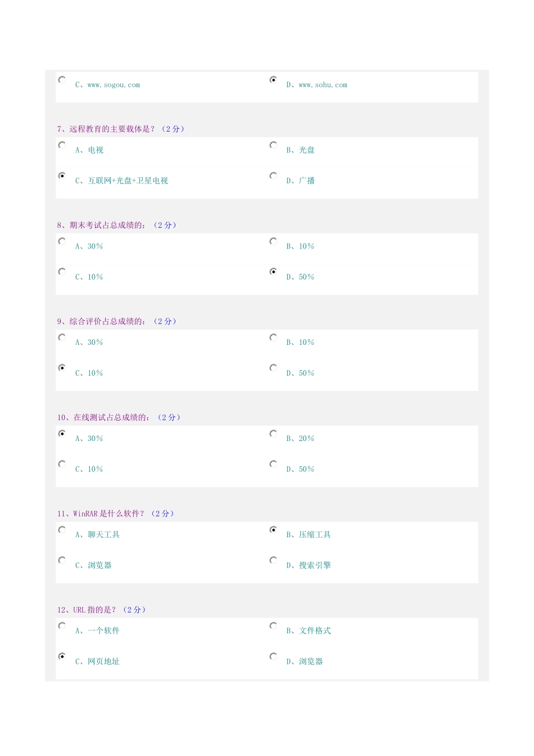Select 30% for question 8 期末考试
This screenshot has width=534, height=756.
click(x=62, y=241)
